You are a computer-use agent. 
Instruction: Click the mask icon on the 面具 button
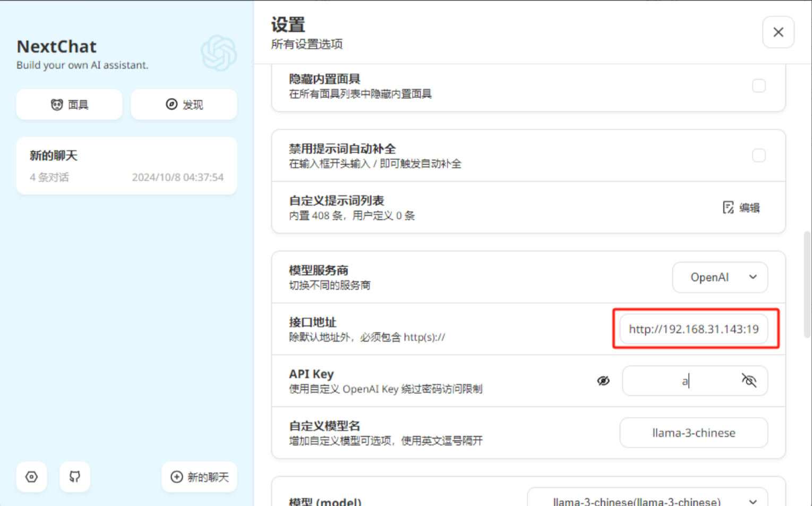pyautogui.click(x=57, y=105)
